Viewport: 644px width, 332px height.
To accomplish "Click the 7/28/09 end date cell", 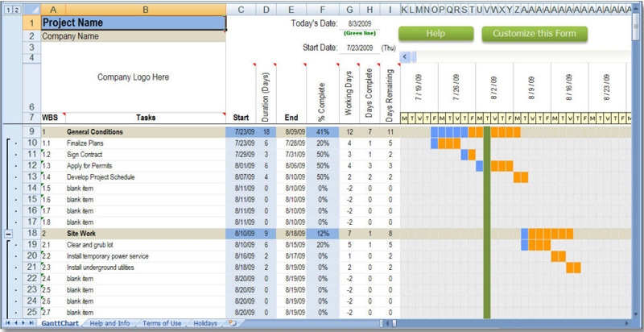I will 291,143.
